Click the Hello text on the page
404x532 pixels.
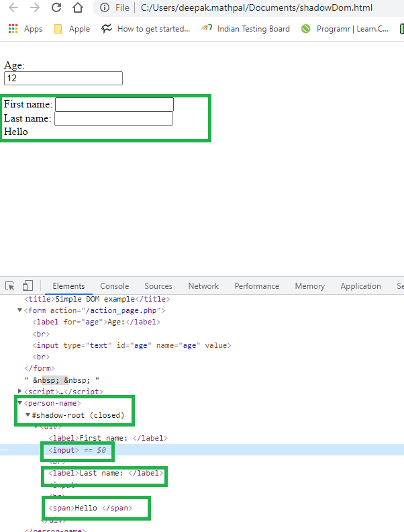(16, 132)
